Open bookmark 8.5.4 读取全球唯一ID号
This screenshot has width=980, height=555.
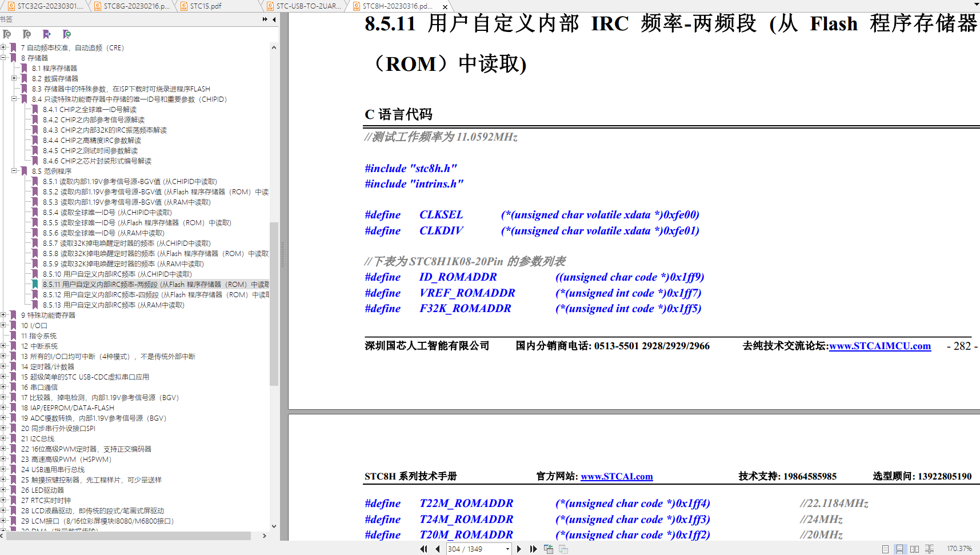[107, 212]
